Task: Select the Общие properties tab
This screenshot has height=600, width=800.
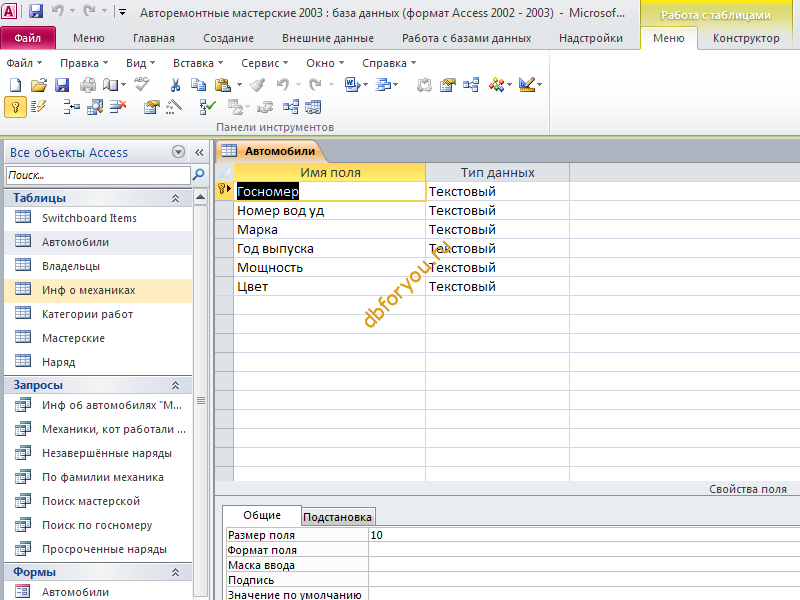Action: (x=262, y=515)
